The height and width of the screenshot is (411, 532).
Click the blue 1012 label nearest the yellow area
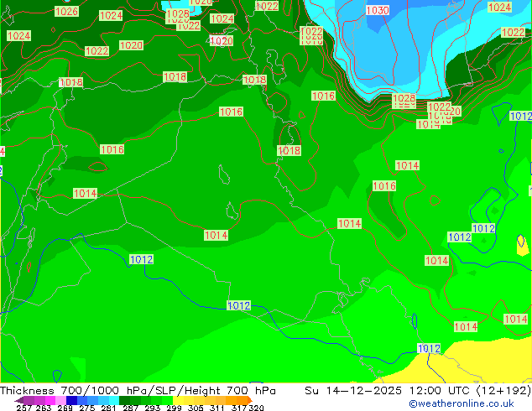(429, 348)
